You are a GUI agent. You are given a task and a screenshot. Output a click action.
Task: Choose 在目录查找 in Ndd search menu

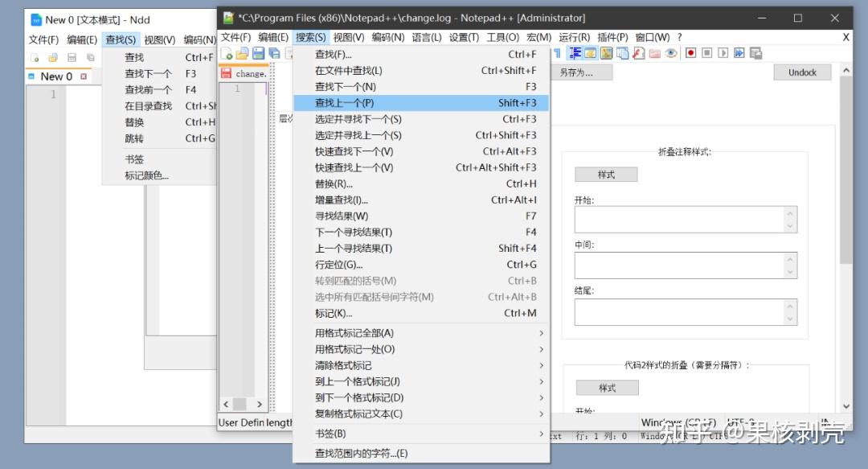[x=159, y=106]
